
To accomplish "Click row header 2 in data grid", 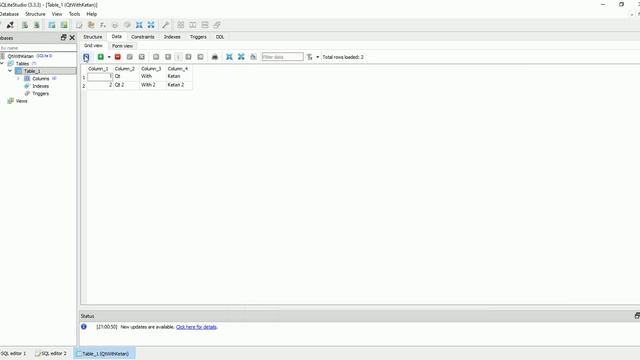I will tap(84, 86).
